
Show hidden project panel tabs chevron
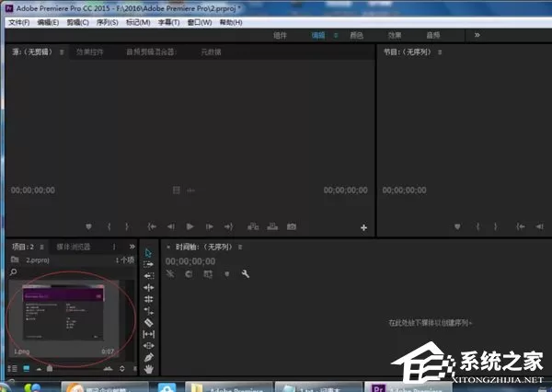point(132,247)
